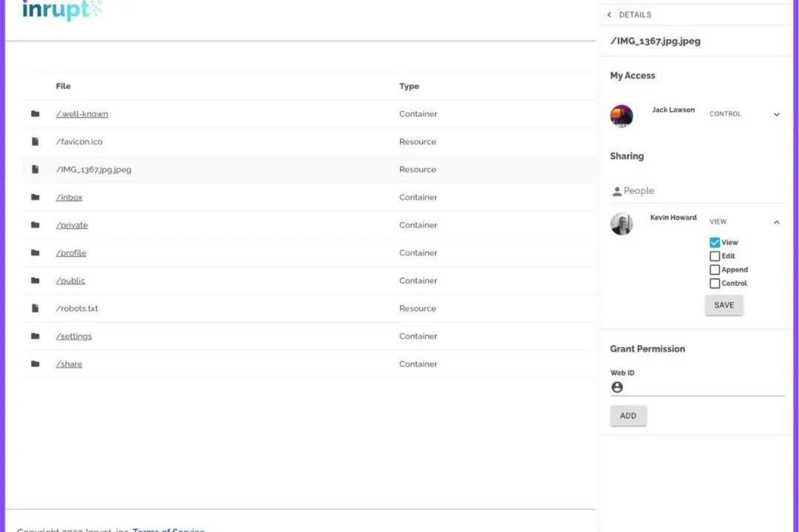This screenshot has height=532, width=799.
Task: Go back using the Details chevron
Action: [610, 15]
